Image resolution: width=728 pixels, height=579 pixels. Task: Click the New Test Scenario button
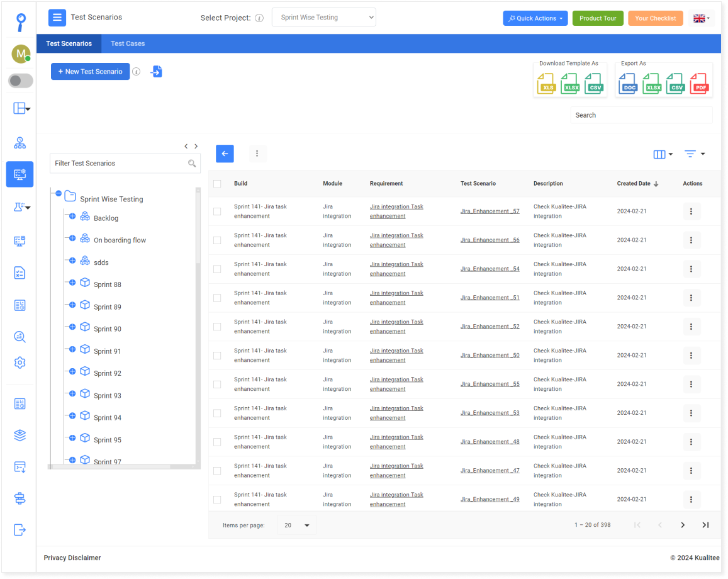(x=90, y=71)
